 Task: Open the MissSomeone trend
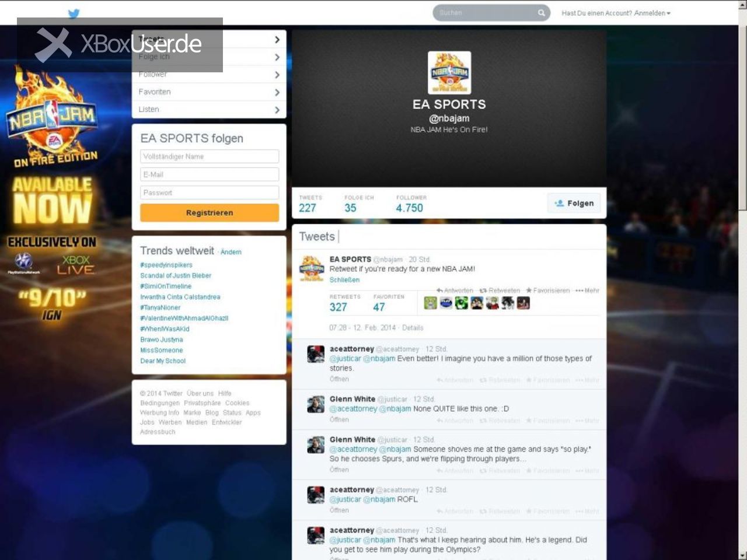[x=162, y=350]
